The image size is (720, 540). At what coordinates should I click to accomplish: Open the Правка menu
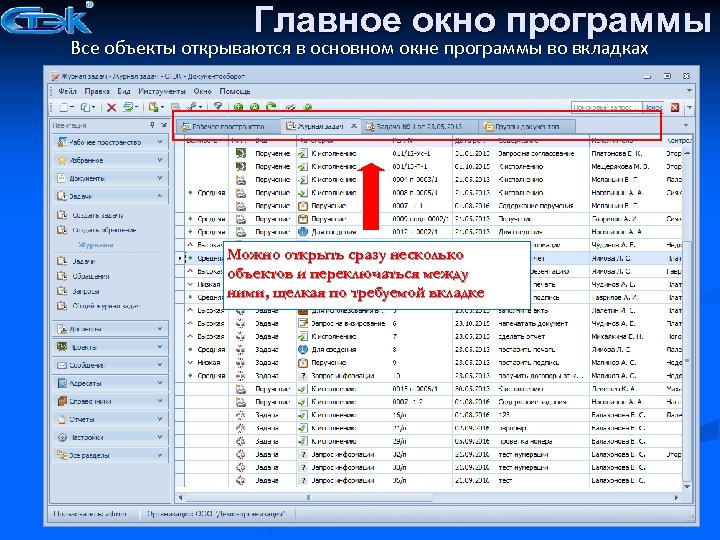pyautogui.click(x=97, y=91)
